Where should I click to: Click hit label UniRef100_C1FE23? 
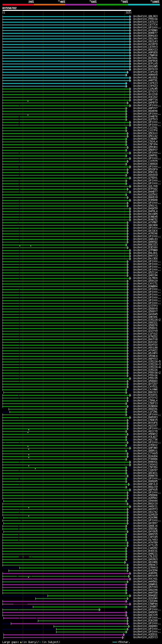[145, 83]
